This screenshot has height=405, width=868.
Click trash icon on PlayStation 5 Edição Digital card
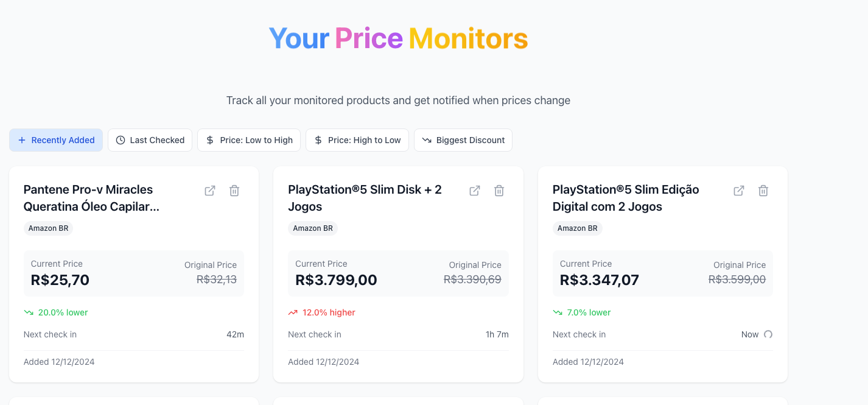point(763,191)
